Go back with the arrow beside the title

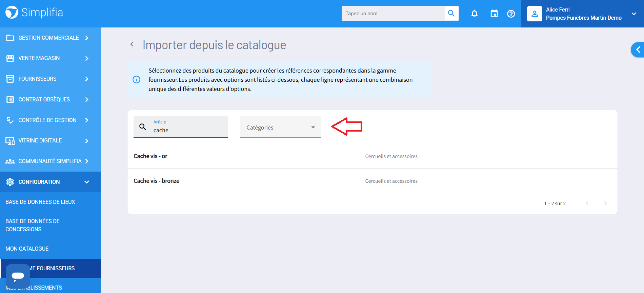[x=132, y=44]
